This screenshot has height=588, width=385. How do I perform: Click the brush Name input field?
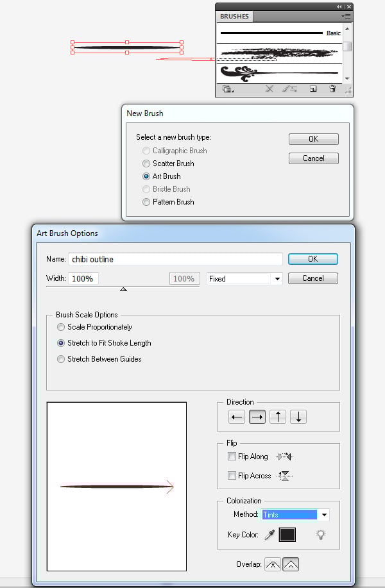[x=175, y=259]
